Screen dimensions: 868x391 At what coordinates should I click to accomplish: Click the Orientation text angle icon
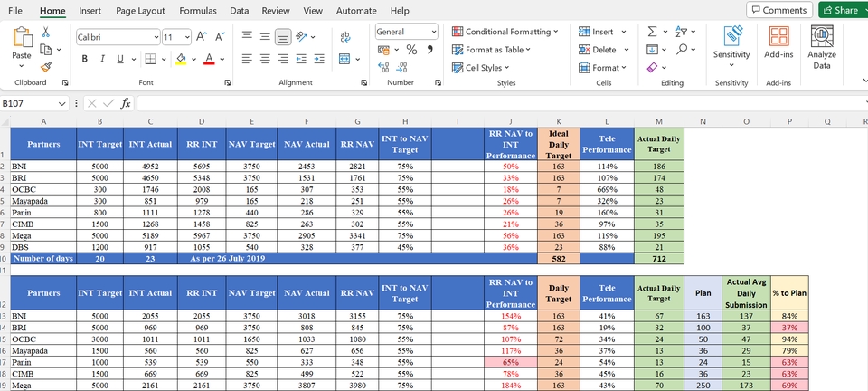pos(302,36)
